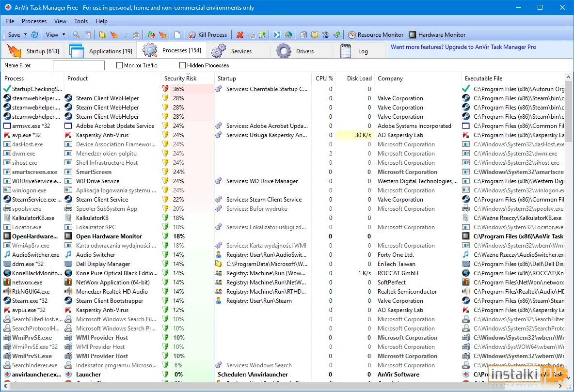Click the blue arrow box toolbar icon
This screenshot has width=574, height=392.
point(277,35)
